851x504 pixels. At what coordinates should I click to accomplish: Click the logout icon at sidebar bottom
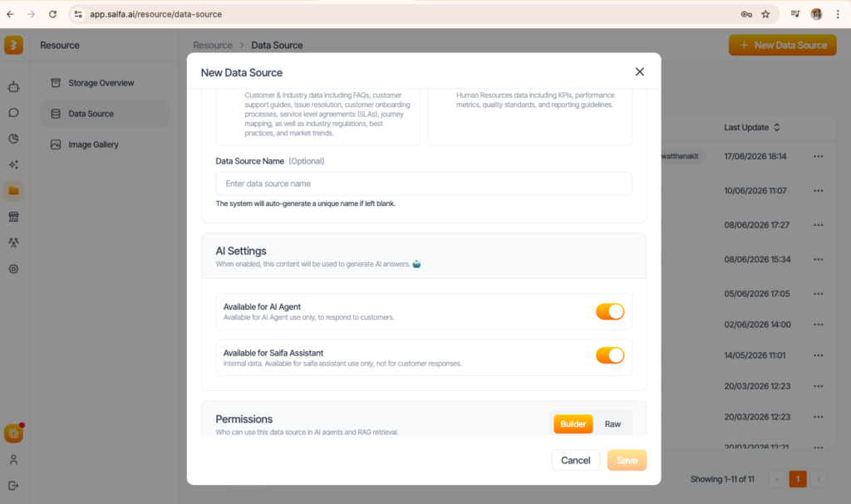point(13,486)
